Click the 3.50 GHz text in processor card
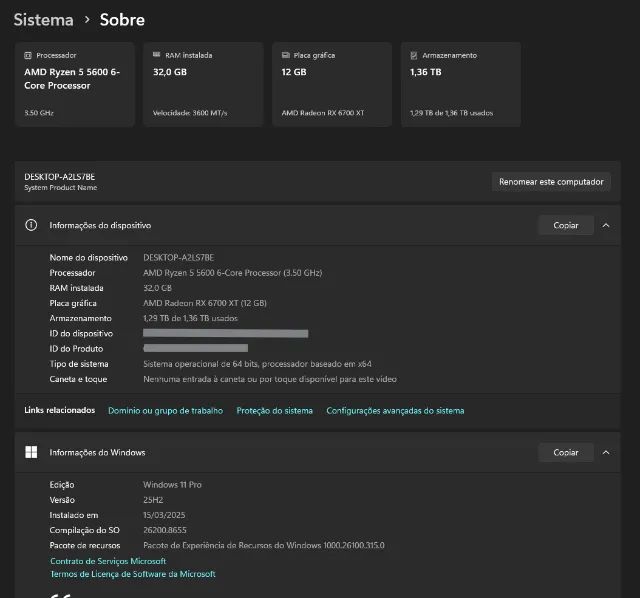The image size is (640, 598). click(39, 113)
